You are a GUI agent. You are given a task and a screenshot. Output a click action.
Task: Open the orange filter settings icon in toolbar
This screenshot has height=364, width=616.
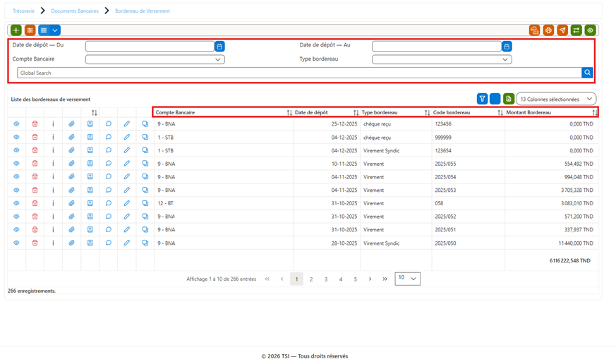coord(30,30)
